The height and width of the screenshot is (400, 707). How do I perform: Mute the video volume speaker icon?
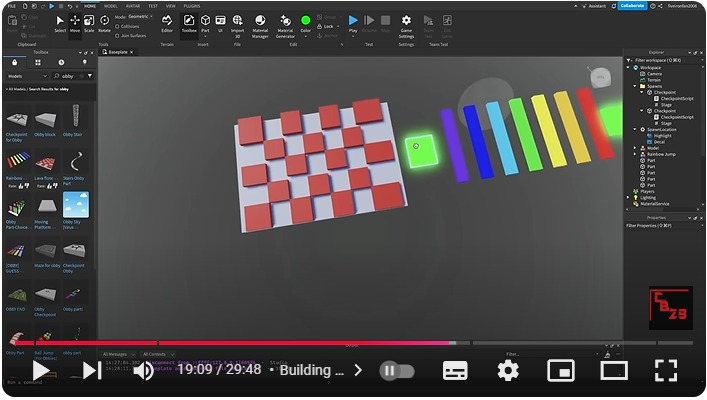144,371
